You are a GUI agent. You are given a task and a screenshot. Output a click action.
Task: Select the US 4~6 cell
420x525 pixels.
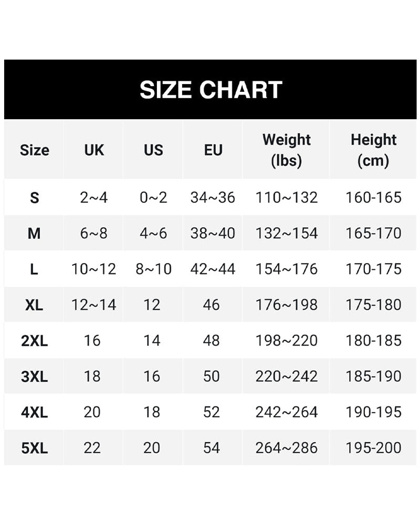tap(153, 234)
